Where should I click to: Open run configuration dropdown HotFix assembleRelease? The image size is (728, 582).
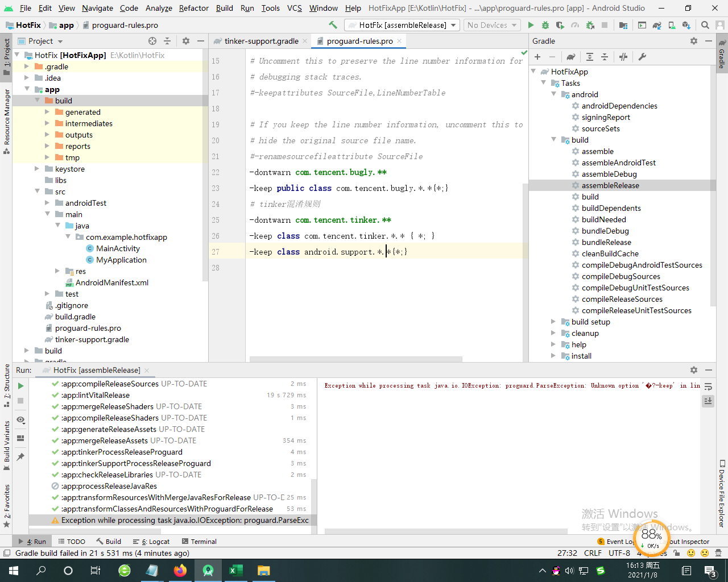[402, 25]
